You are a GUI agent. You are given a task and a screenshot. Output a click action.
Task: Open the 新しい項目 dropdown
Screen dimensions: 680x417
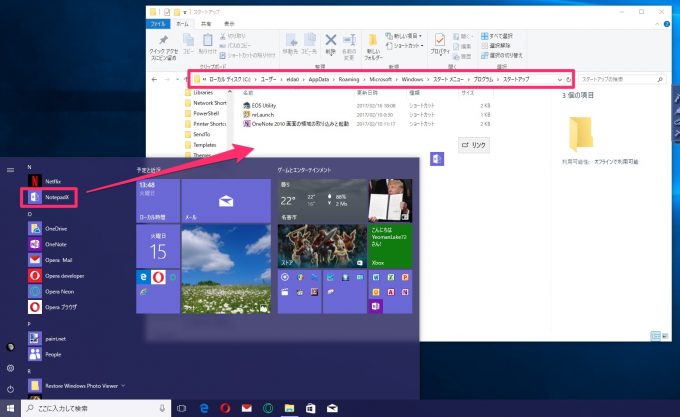click(404, 36)
